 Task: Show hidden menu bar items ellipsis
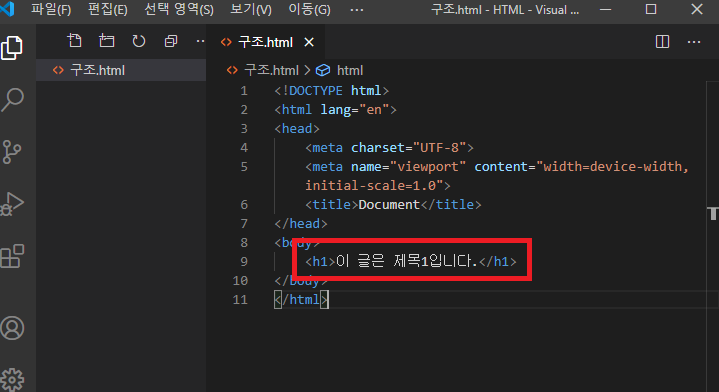click(357, 10)
